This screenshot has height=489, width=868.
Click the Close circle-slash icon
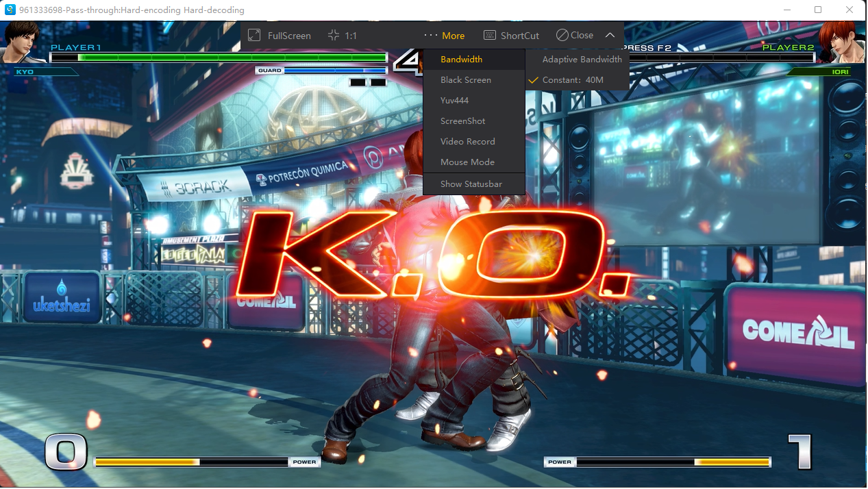coord(562,35)
